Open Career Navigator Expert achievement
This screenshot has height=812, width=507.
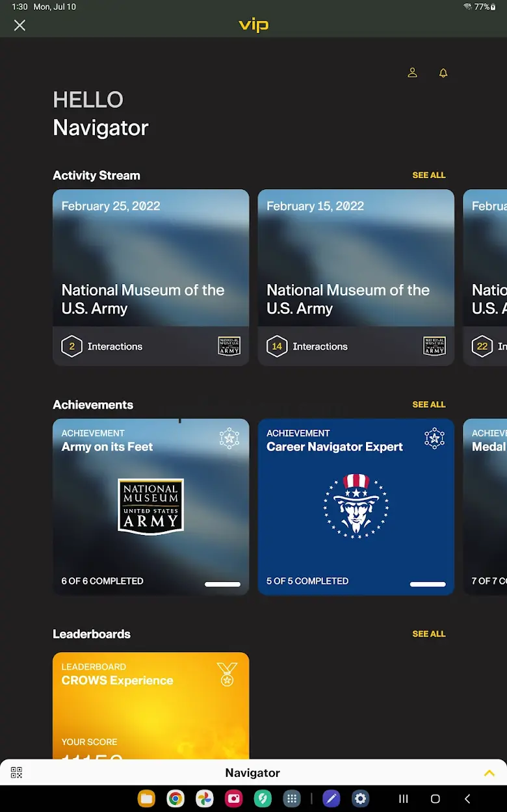pos(356,507)
